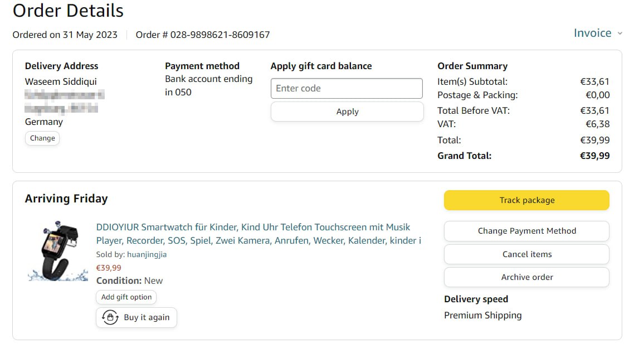Click Cancel items
This screenshot has width=644, height=353.
pos(526,254)
